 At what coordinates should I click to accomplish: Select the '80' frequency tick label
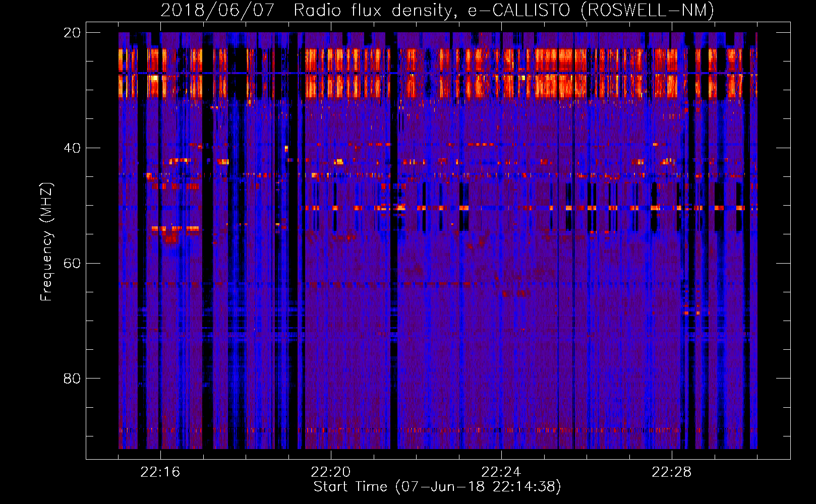click(x=72, y=379)
